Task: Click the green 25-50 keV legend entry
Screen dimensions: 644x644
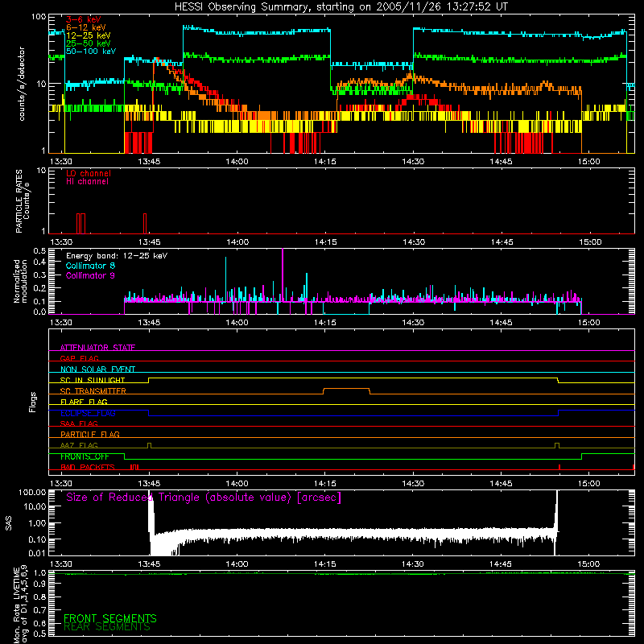Action: pos(88,43)
